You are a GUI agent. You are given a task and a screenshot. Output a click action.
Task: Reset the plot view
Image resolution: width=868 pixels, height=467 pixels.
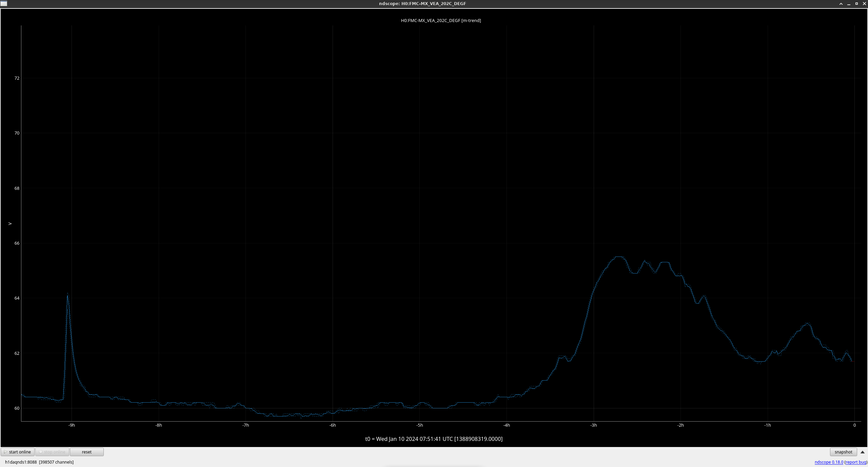(x=87, y=452)
